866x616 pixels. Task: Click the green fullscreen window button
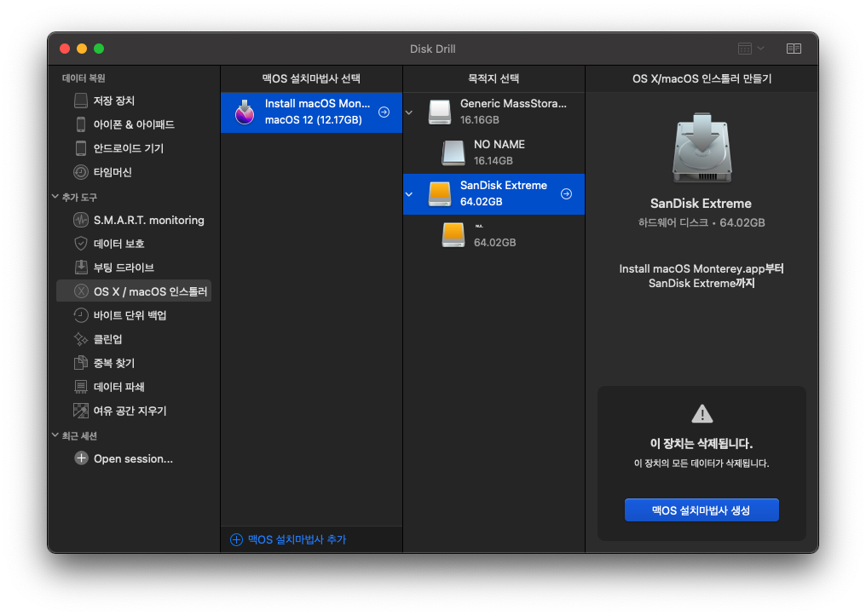click(99, 49)
